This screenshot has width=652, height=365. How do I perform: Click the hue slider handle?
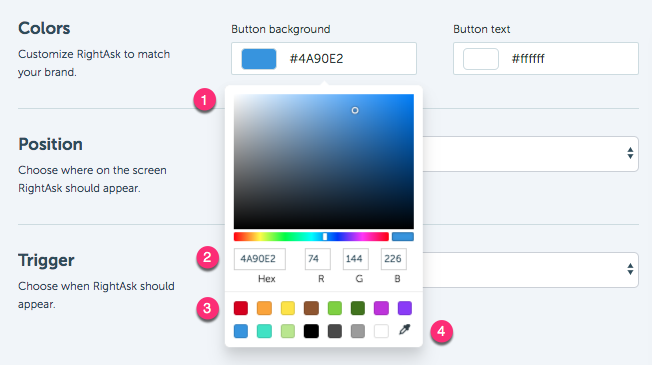(325, 237)
